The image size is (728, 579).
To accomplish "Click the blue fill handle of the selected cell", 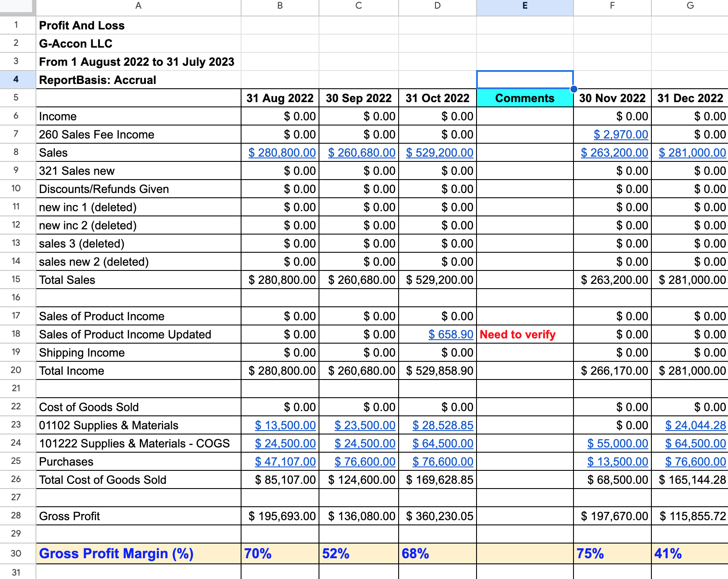I will pos(573,89).
